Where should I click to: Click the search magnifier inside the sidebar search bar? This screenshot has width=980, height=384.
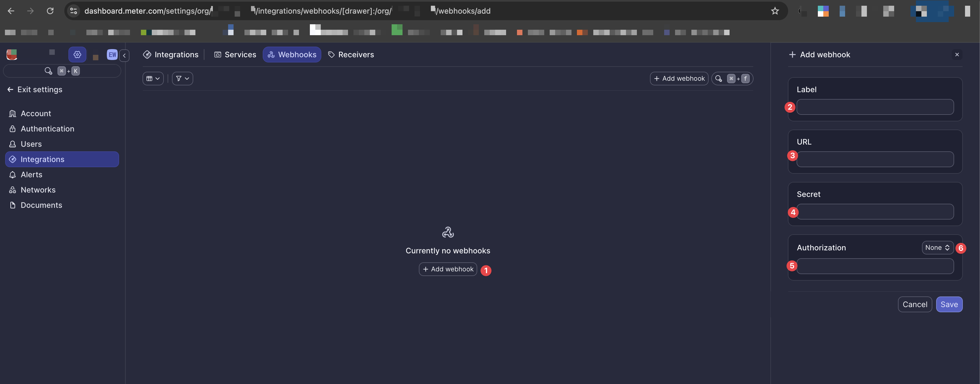48,71
